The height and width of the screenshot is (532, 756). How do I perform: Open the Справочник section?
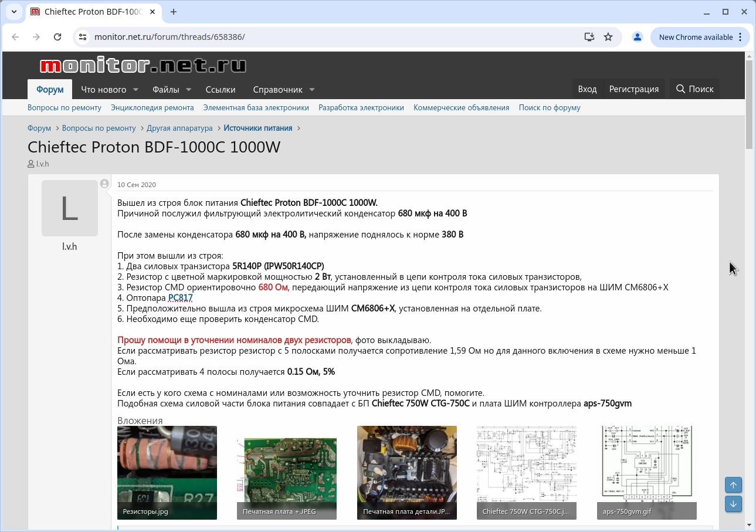[278, 89]
